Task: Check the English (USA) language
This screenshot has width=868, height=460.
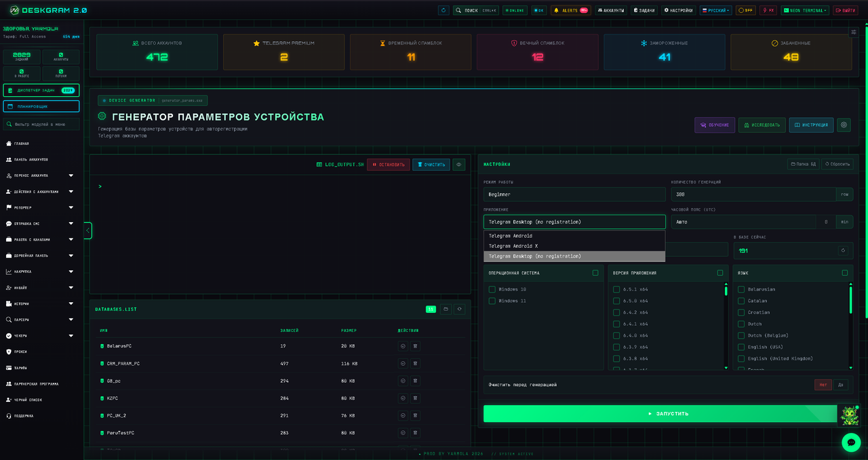Action: coord(742,347)
